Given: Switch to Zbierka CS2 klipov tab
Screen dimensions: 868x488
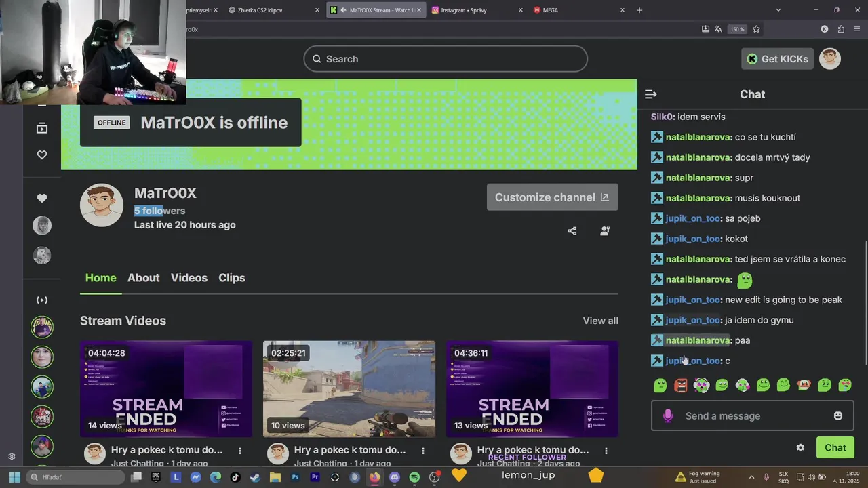Looking at the screenshot, I should pyautogui.click(x=274, y=10).
